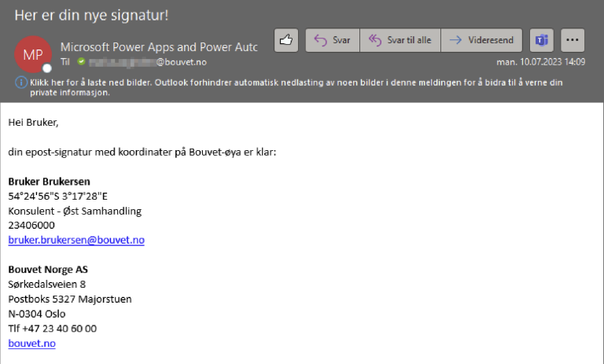Share the email to Teams
The height and width of the screenshot is (364, 604).
[x=542, y=40]
